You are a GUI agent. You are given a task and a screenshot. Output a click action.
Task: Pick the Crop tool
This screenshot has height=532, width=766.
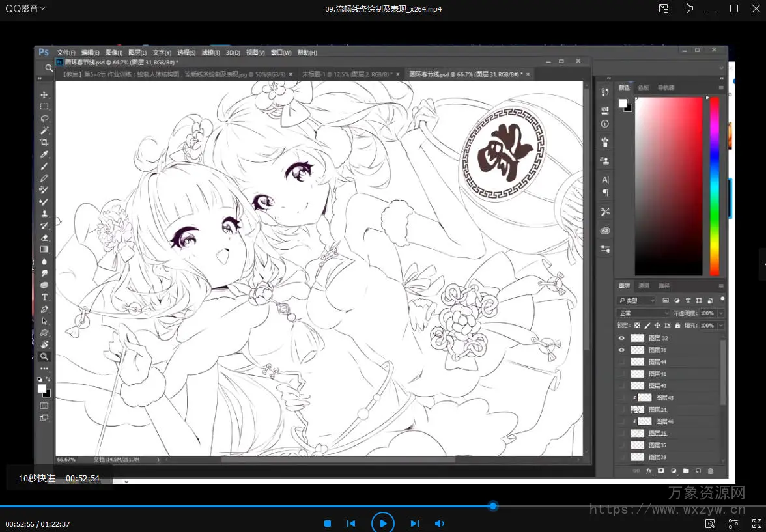pyautogui.click(x=44, y=142)
